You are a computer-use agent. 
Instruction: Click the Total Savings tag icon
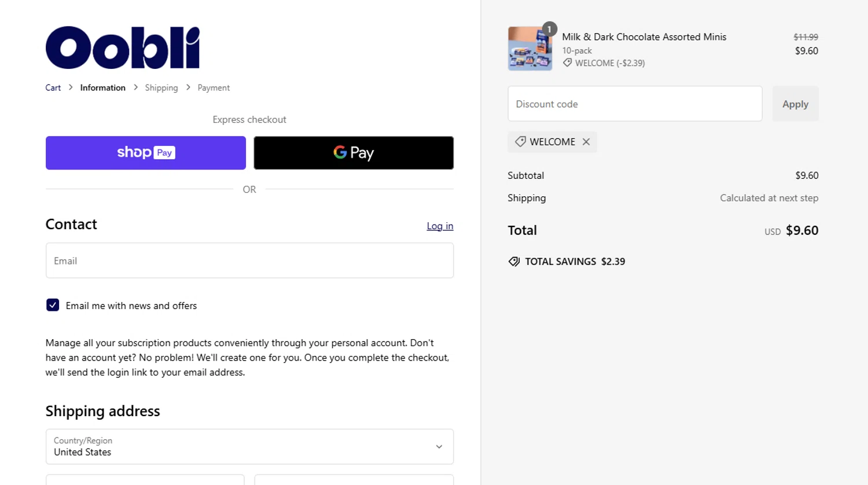(514, 262)
